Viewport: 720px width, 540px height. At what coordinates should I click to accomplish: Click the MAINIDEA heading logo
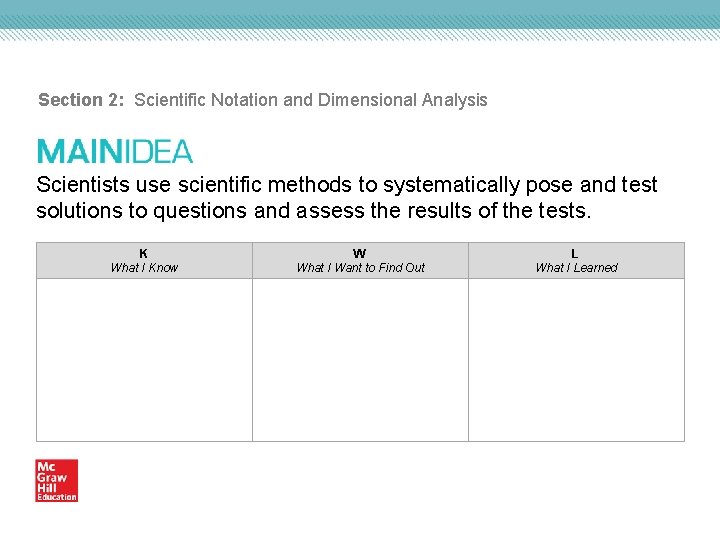click(x=115, y=151)
